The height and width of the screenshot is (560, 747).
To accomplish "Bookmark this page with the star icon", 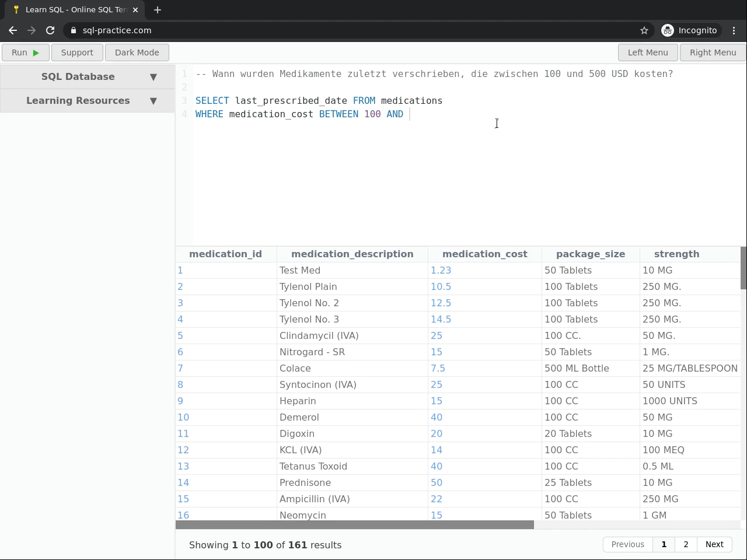I will coord(644,30).
